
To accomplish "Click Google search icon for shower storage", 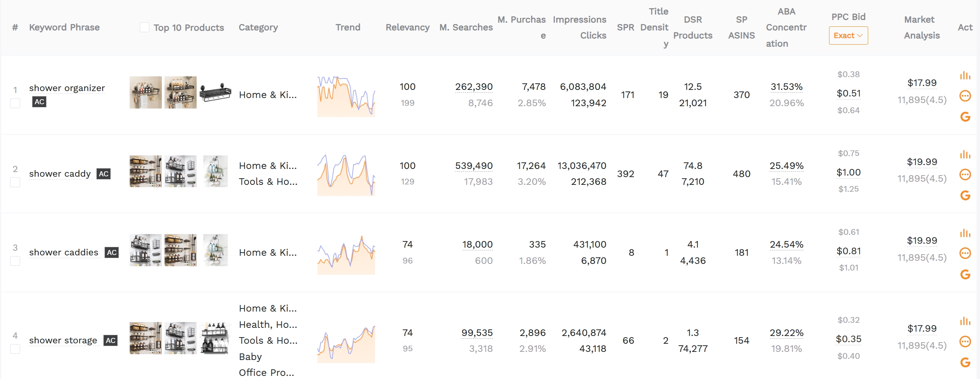I will 965,362.
